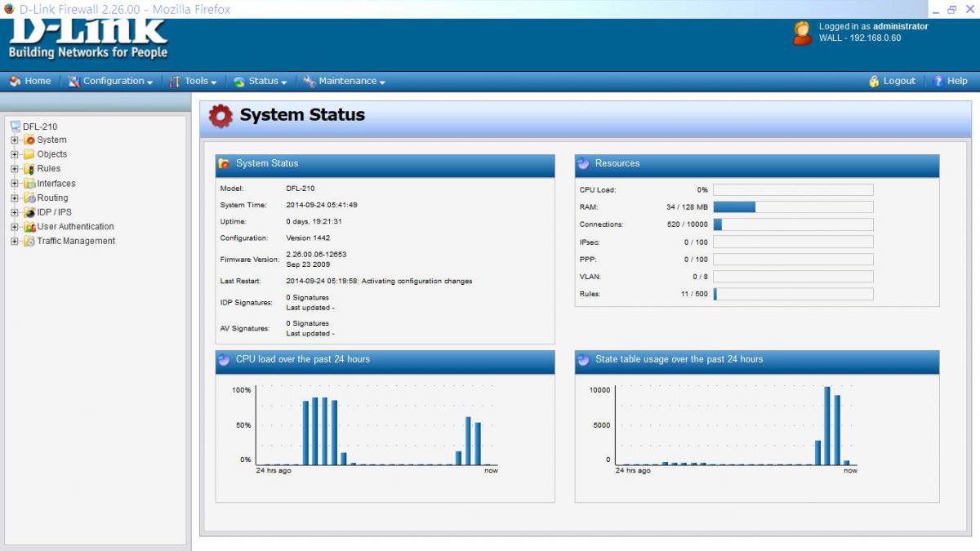
Task: Click the Resources panel header icon
Action: 583,163
